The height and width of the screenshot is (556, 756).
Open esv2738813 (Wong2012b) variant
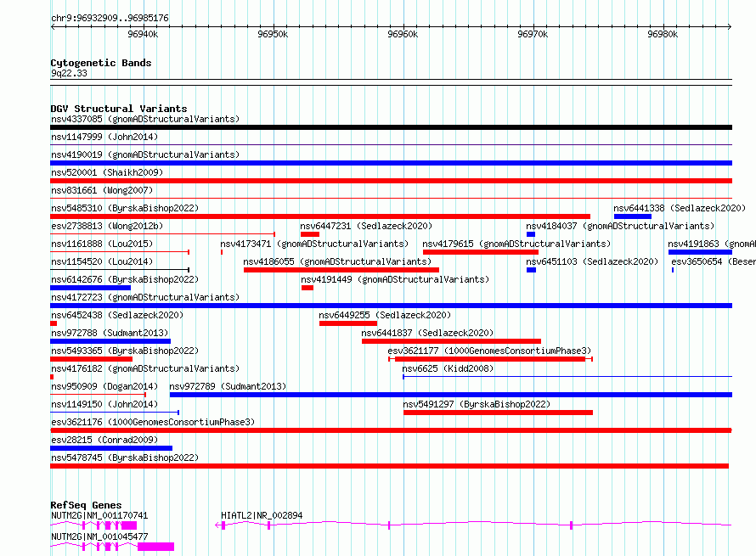click(107, 226)
